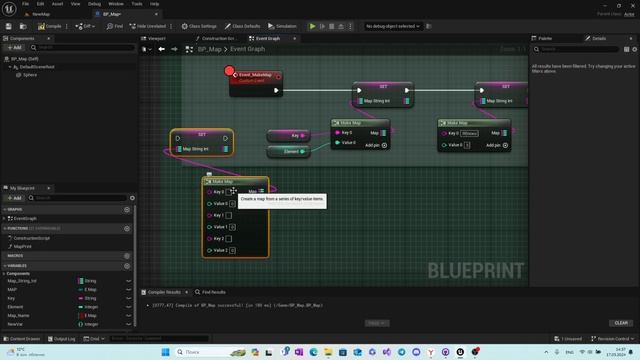The image size is (640, 360).
Task: Toggle Hide Unrelated nodes
Action: [147, 26]
